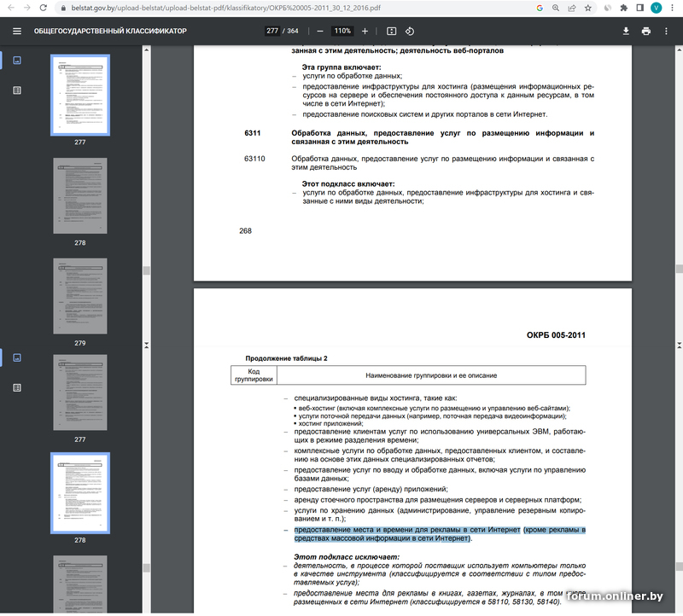Click the bullet услуги по обработке данных;
Image resolution: width=683 pixels, height=616 pixels.
pyautogui.click(x=353, y=76)
